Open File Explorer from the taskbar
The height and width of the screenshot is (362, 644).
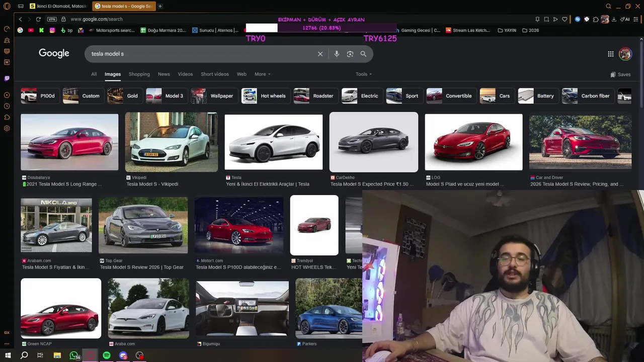pos(57,355)
